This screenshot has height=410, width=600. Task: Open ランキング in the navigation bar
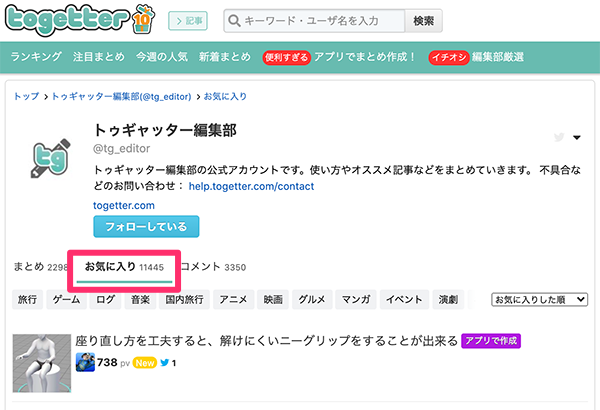(x=36, y=57)
